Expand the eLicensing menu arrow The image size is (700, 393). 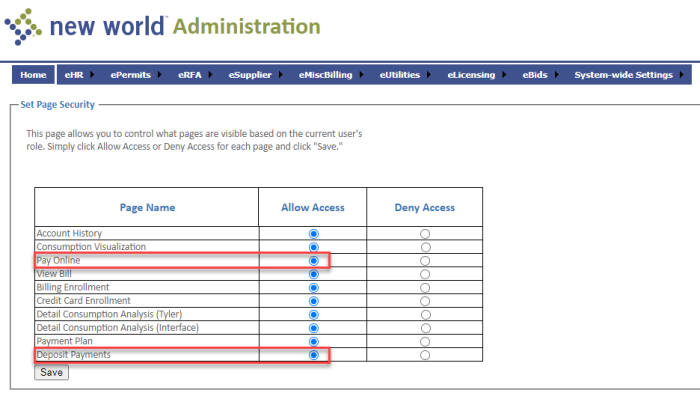(504, 75)
